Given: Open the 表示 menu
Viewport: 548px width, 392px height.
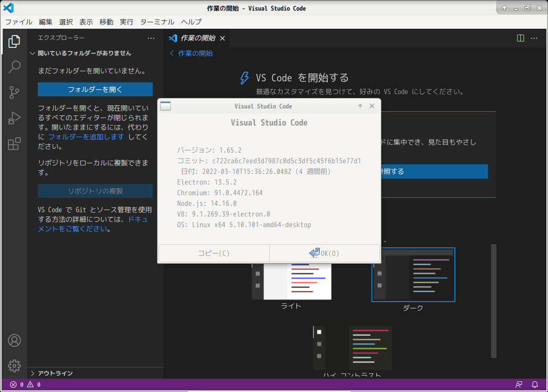Looking at the screenshot, I should pyautogui.click(x=86, y=22).
